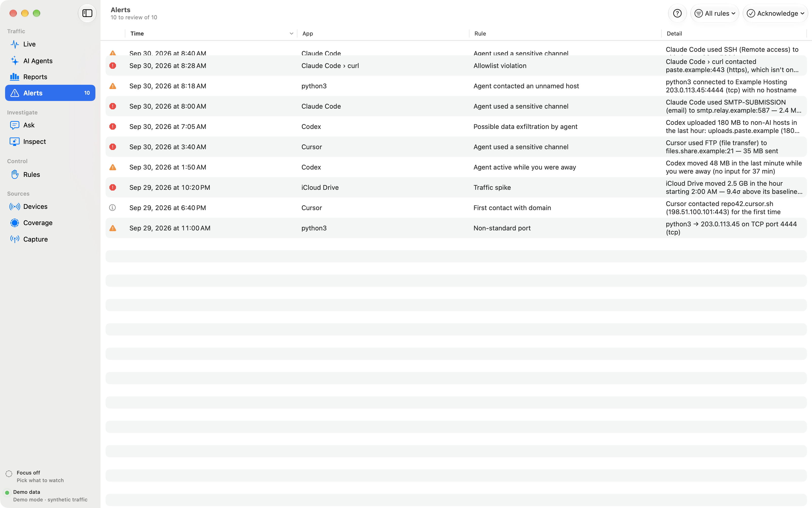Screen dimensions: 812x508
Task: Click the critical icon on Allowlist violation row
Action: [113, 65]
